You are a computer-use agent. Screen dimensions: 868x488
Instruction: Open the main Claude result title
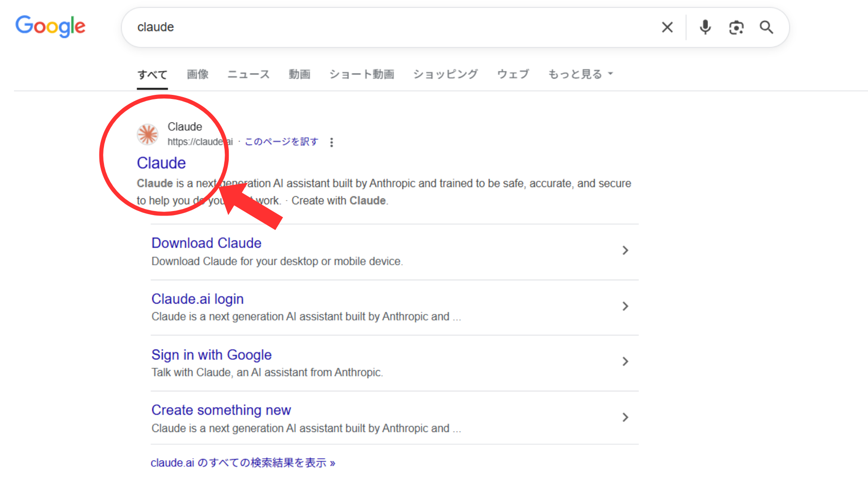click(x=161, y=163)
